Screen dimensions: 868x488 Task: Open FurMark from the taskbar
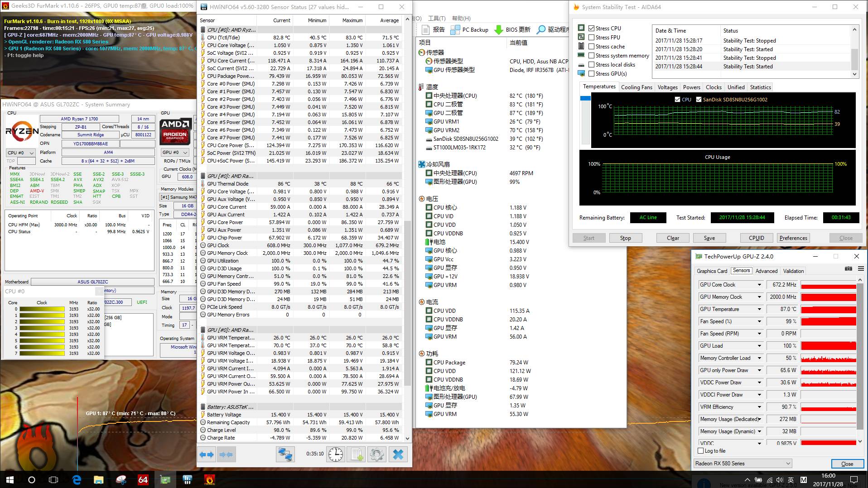209,479
